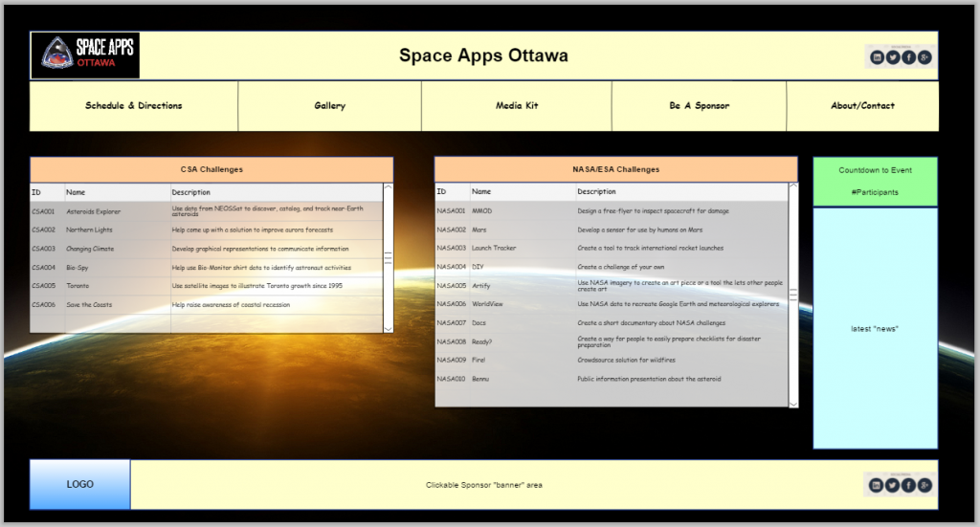Click the NASA table scroll down arrow
980x527 pixels.
tap(793, 404)
